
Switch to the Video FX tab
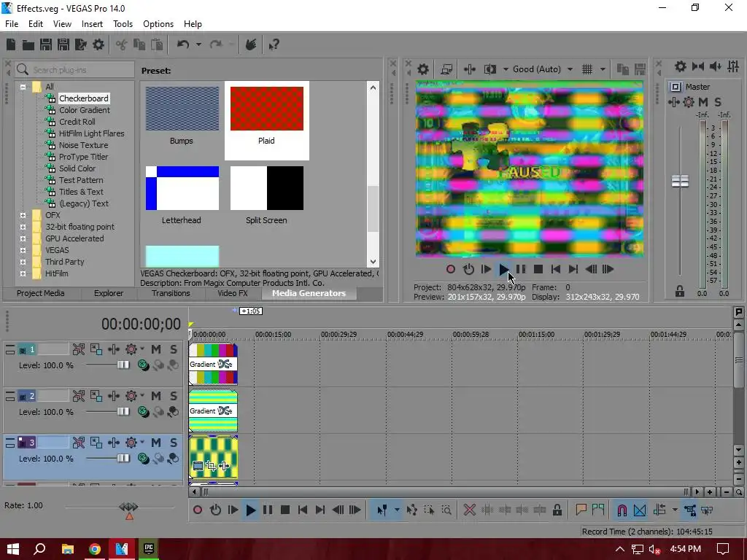tap(233, 293)
